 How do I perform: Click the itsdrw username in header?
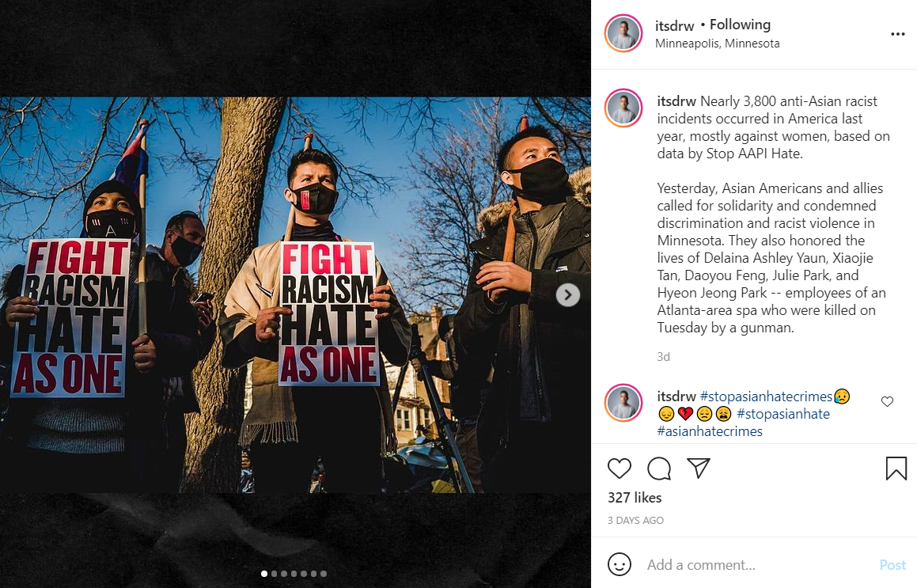pos(674,25)
